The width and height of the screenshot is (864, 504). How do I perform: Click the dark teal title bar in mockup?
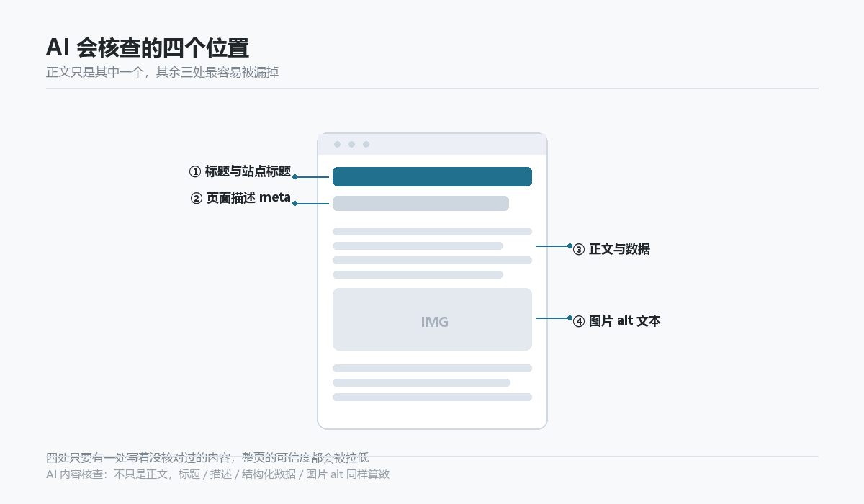pyautogui.click(x=432, y=176)
